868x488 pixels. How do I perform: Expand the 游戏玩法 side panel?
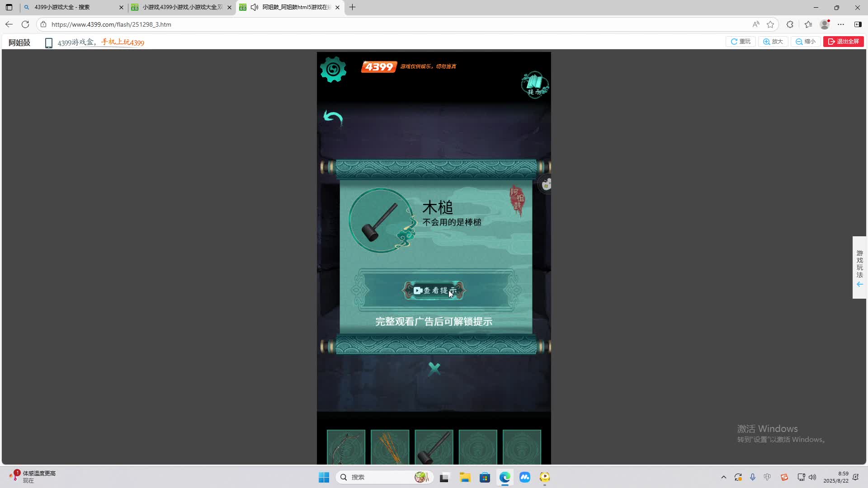(x=859, y=267)
